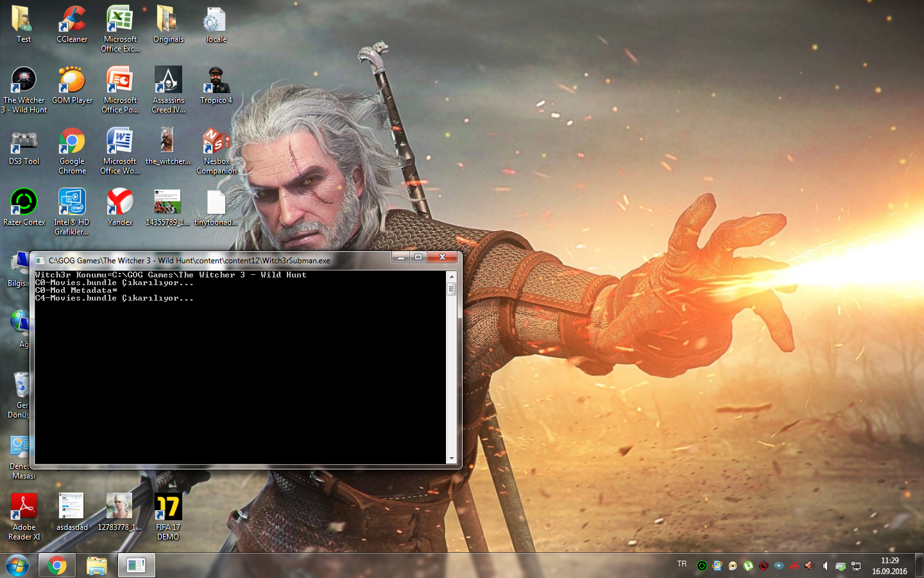Open the Test folder on desktop
Viewport: 924px width, 578px height.
pyautogui.click(x=24, y=24)
